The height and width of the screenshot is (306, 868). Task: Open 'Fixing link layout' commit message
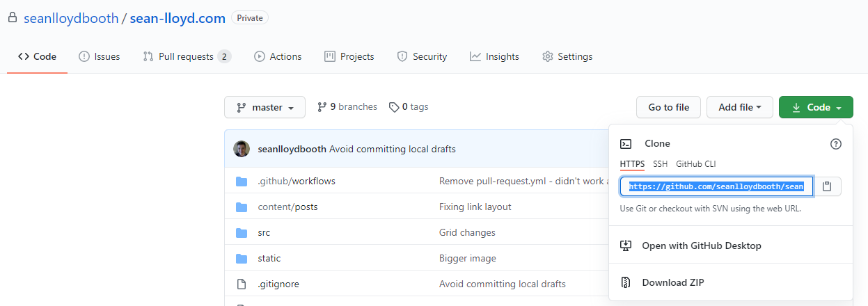(x=475, y=207)
